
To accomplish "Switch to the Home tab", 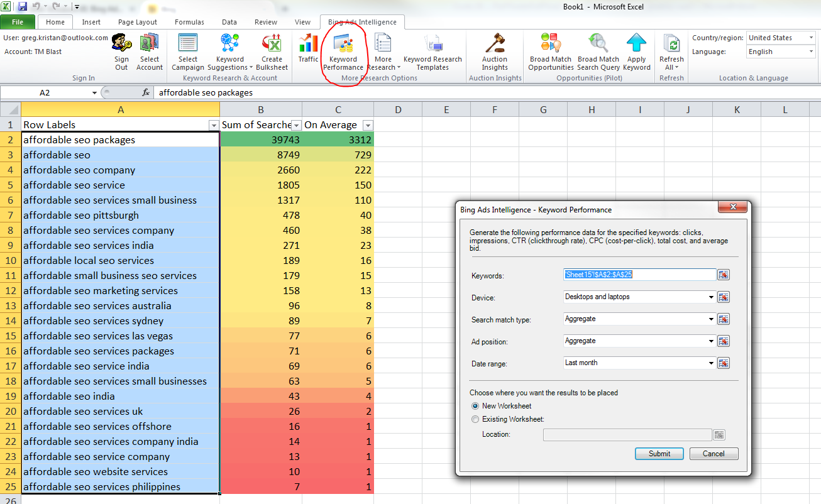I will 55,22.
